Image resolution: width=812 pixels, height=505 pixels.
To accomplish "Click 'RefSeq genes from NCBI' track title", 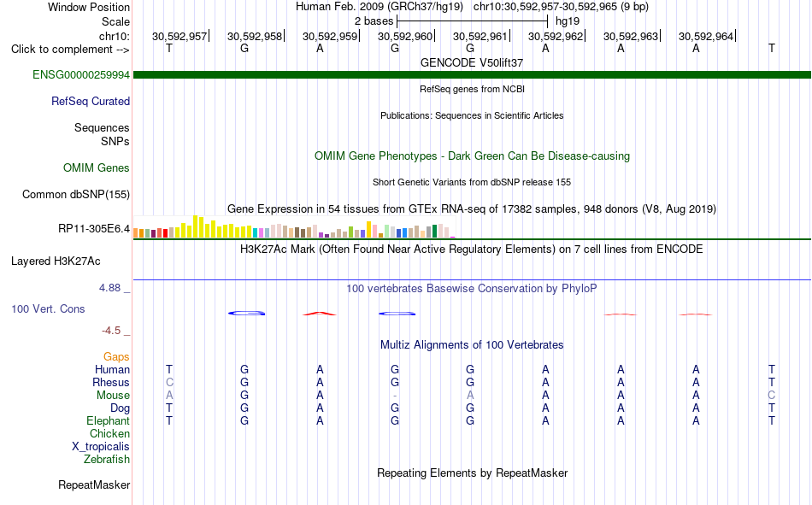I will (x=472, y=89).
